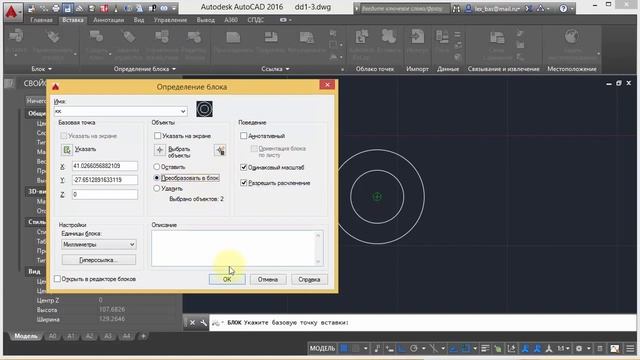The width and height of the screenshot is (640, 360).
Task: Click the Save icon in quick access toolbar
Action: [68, 8]
